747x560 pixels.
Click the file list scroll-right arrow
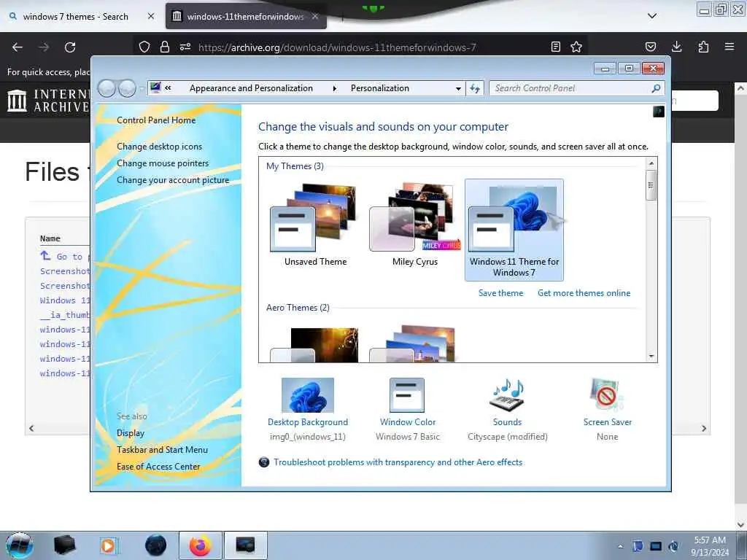coord(704,429)
